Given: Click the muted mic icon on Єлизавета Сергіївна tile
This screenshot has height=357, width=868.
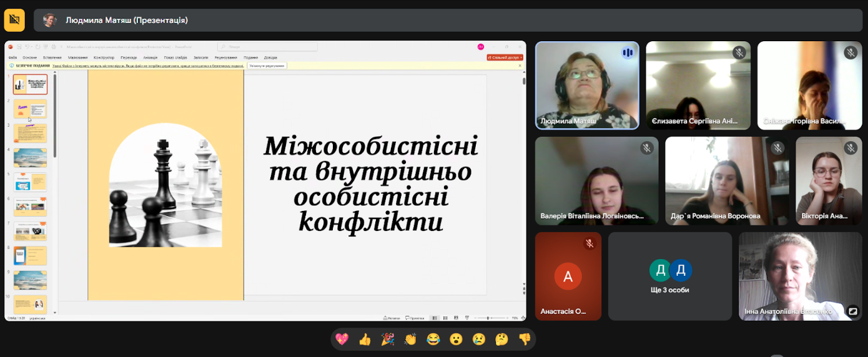Looking at the screenshot, I should 739,52.
